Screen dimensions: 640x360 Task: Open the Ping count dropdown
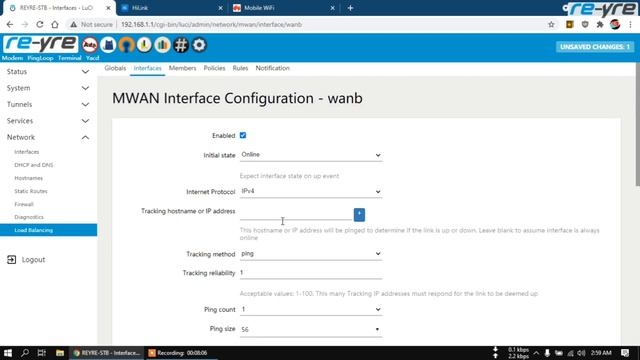pyautogui.click(x=311, y=309)
